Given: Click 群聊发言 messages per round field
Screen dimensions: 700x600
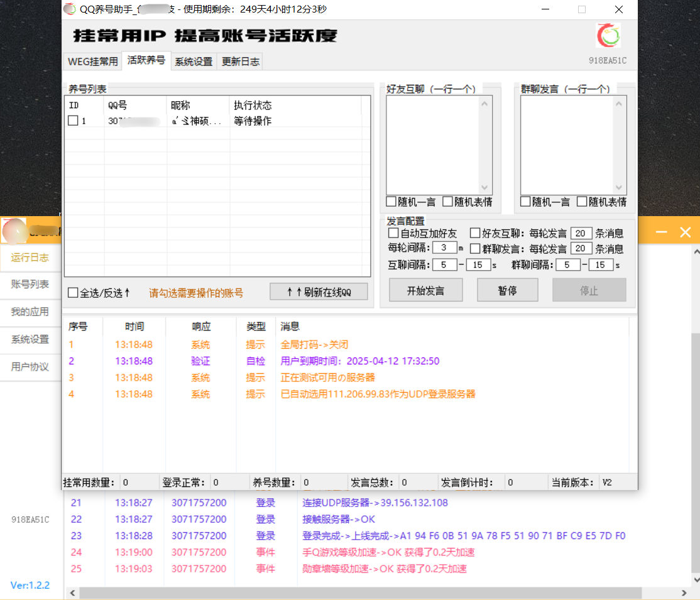Looking at the screenshot, I should pos(581,249).
